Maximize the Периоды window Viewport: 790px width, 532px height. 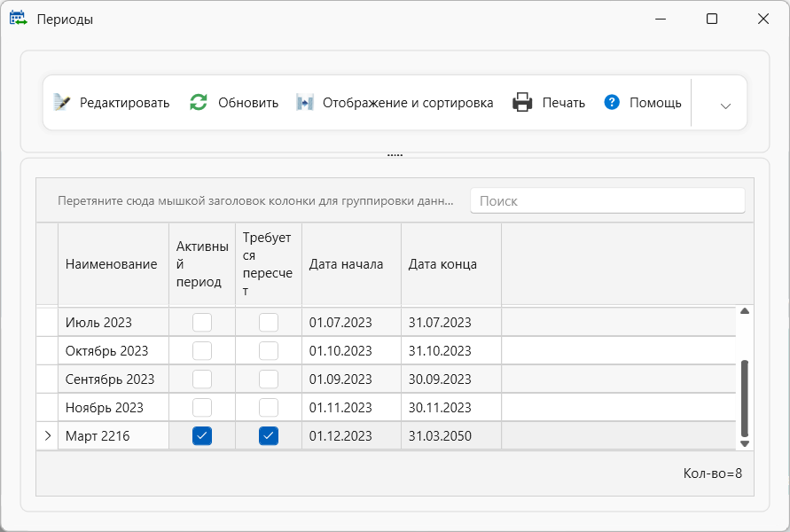(x=712, y=20)
